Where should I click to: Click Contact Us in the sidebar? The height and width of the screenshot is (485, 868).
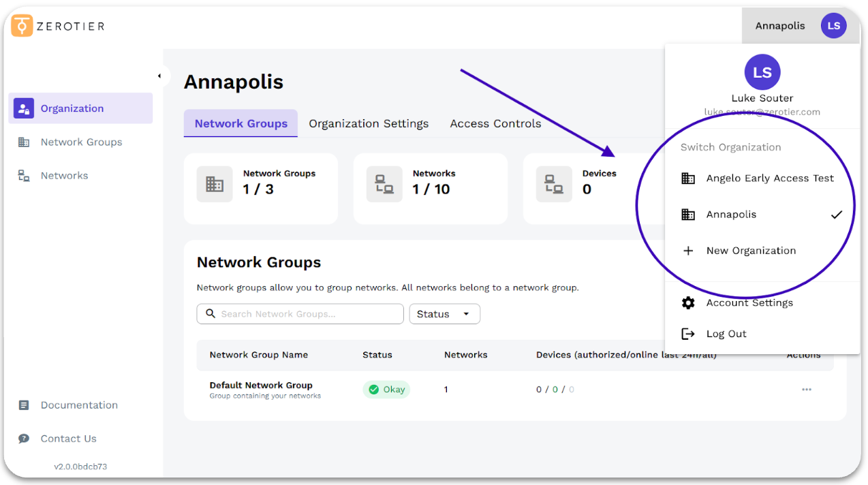click(x=68, y=439)
